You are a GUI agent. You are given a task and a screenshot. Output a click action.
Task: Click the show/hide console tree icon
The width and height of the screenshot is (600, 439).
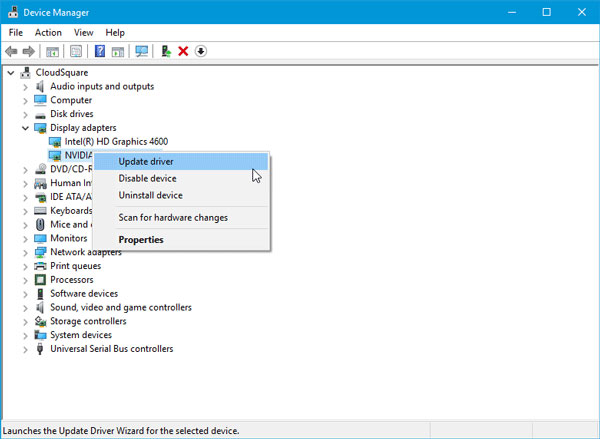click(x=52, y=51)
